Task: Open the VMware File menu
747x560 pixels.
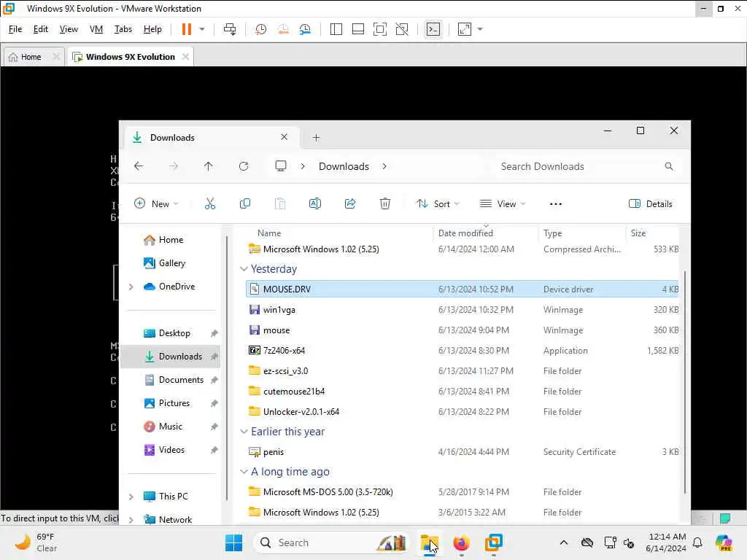Action: [x=15, y=29]
